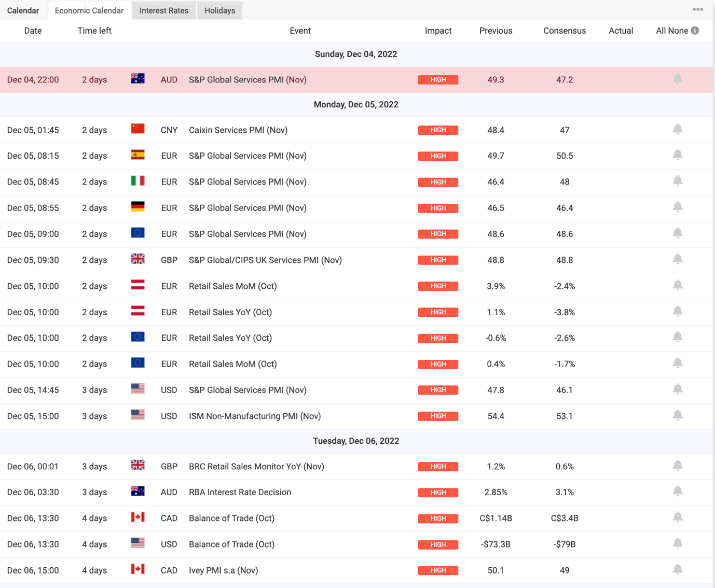Set alert bell for Retail Sales YoY -0.6% row

(x=678, y=338)
